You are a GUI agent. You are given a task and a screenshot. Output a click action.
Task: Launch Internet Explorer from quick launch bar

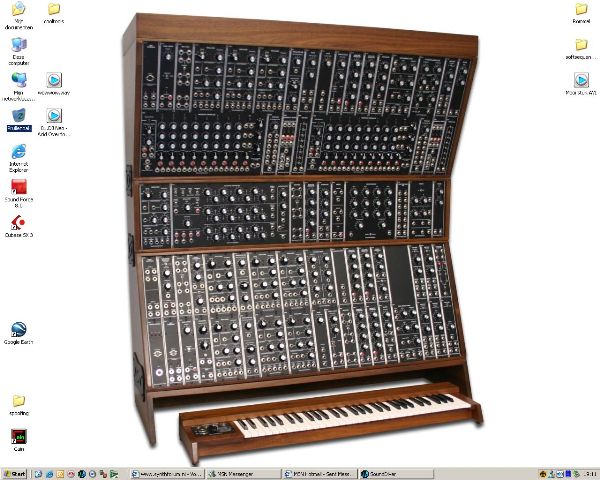click(49, 474)
